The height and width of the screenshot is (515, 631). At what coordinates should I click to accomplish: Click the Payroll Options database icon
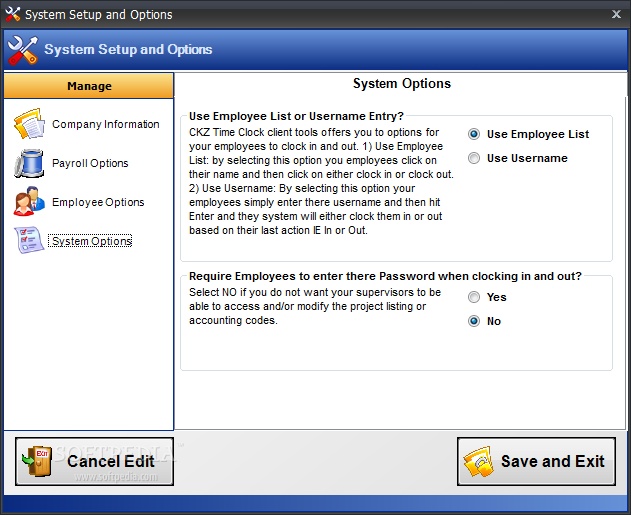point(29,163)
